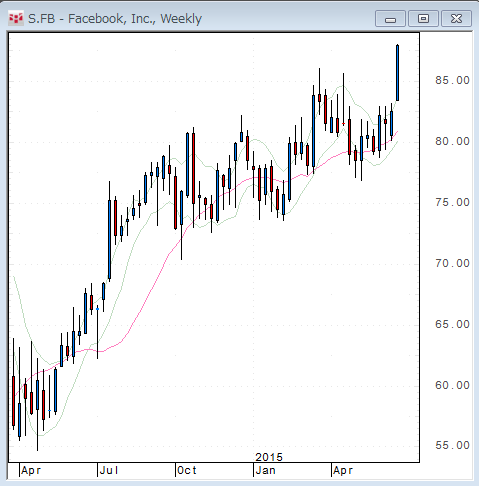Screen dimensions: 479x486
Task: Click the 65.00 price axis label
Action: click(x=452, y=324)
